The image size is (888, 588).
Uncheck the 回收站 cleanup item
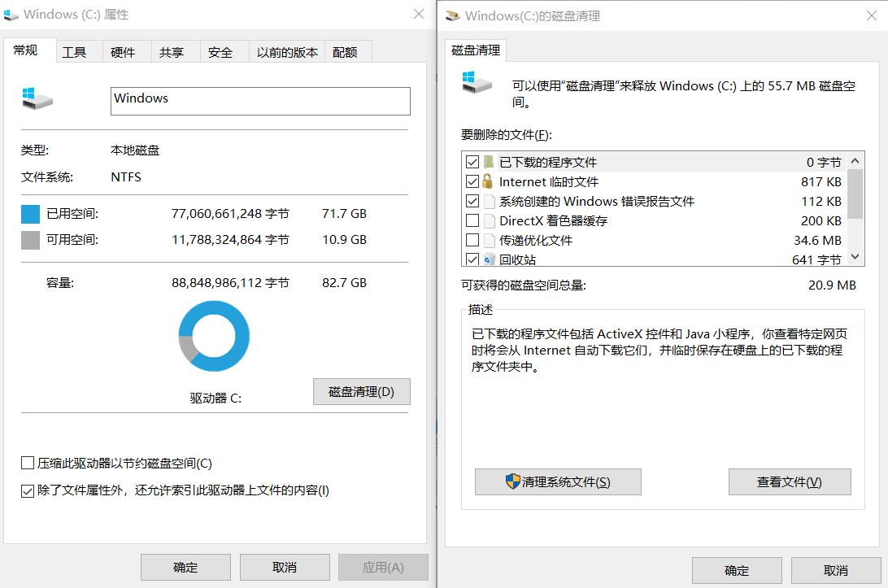coord(474,259)
